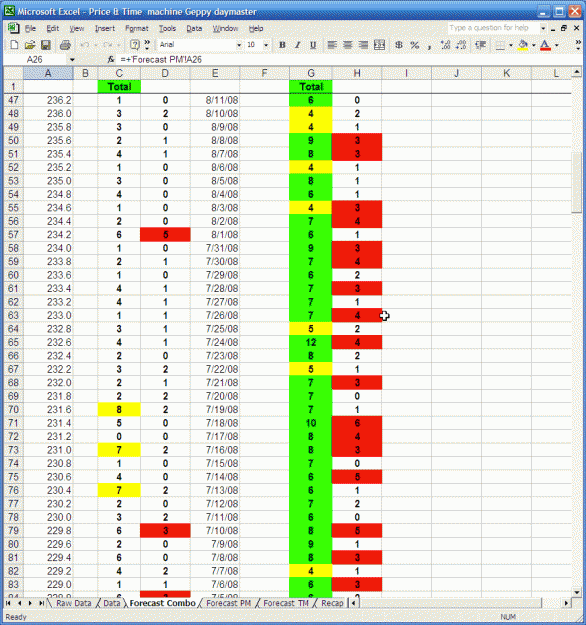Open the Insert menu
Image resolution: width=586 pixels, height=625 pixels.
click(x=105, y=28)
